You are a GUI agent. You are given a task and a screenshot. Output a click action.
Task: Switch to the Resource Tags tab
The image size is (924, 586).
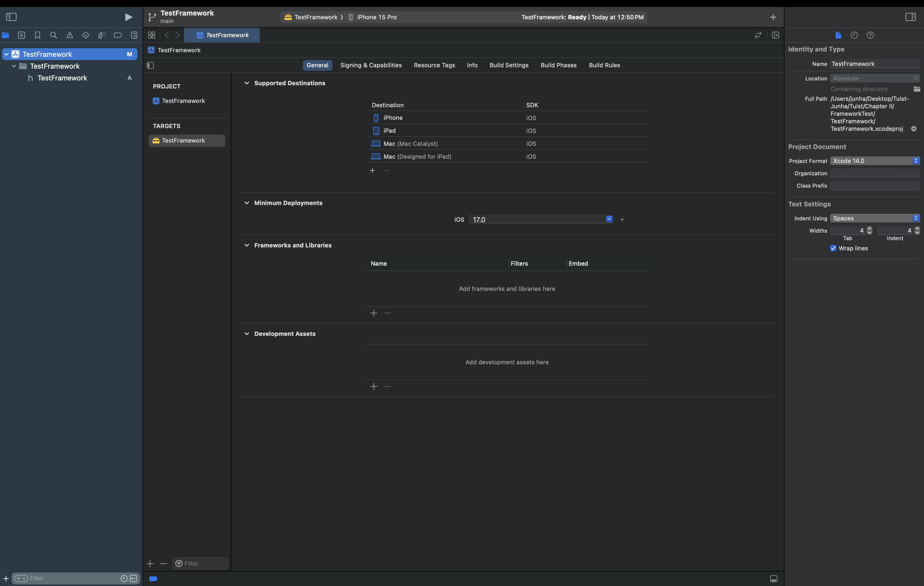pos(434,65)
